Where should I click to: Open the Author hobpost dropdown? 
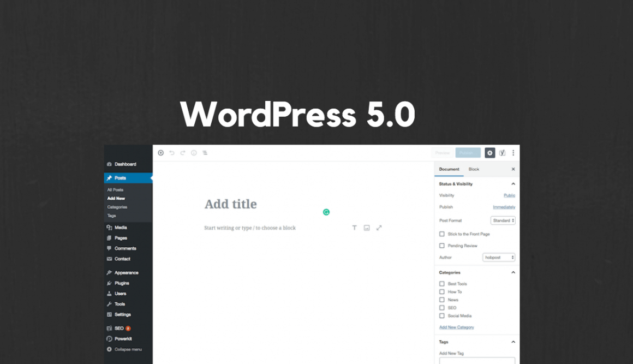point(499,258)
